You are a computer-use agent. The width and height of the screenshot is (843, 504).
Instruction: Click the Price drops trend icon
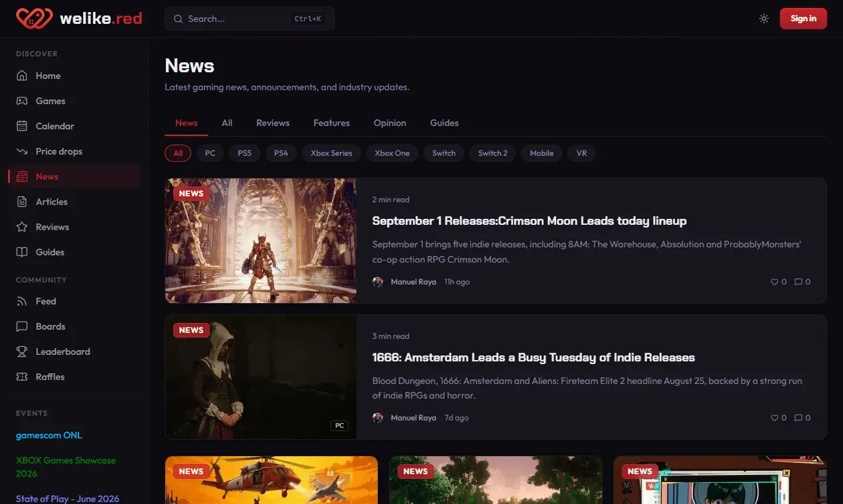pyautogui.click(x=22, y=151)
